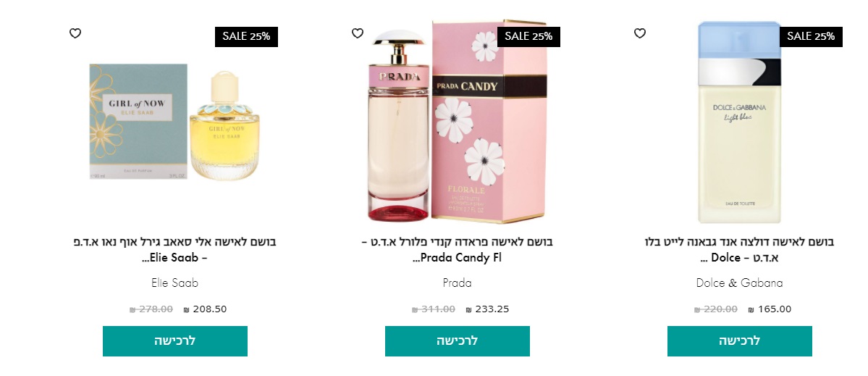Click SALE 25% badge on Prada Candy
This screenshot has height=376, width=868.
point(528,36)
